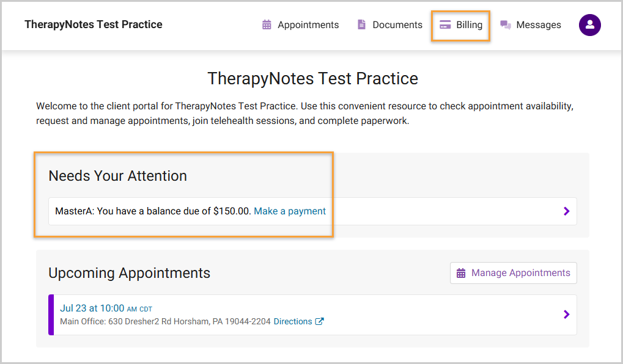Viewport: 623px width, 364px height.
Task: Go to the Appointments nav label
Action: [x=308, y=25]
